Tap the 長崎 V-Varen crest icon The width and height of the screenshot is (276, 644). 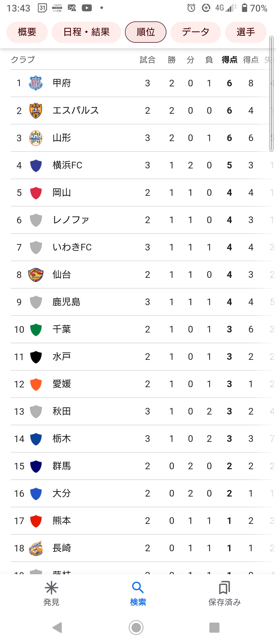tap(36, 548)
